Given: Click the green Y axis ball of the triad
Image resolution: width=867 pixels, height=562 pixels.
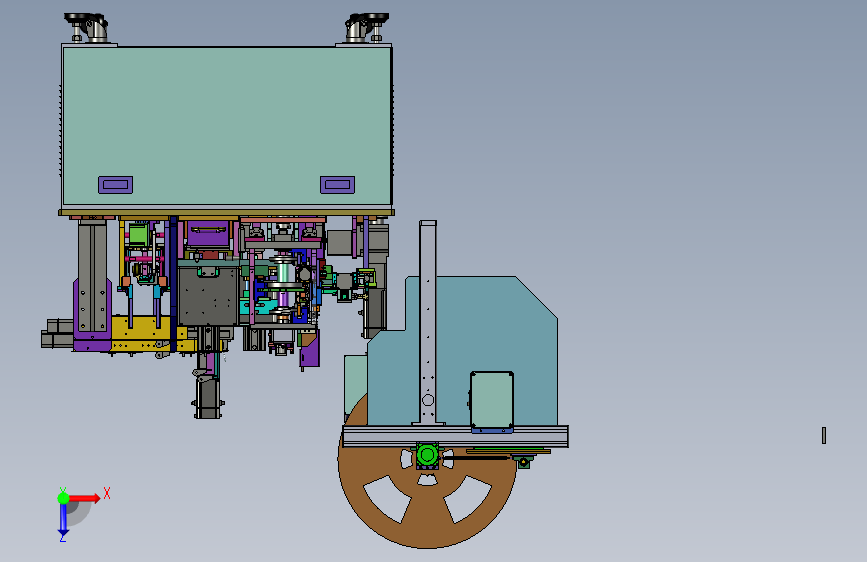Looking at the screenshot, I should 63,498.
